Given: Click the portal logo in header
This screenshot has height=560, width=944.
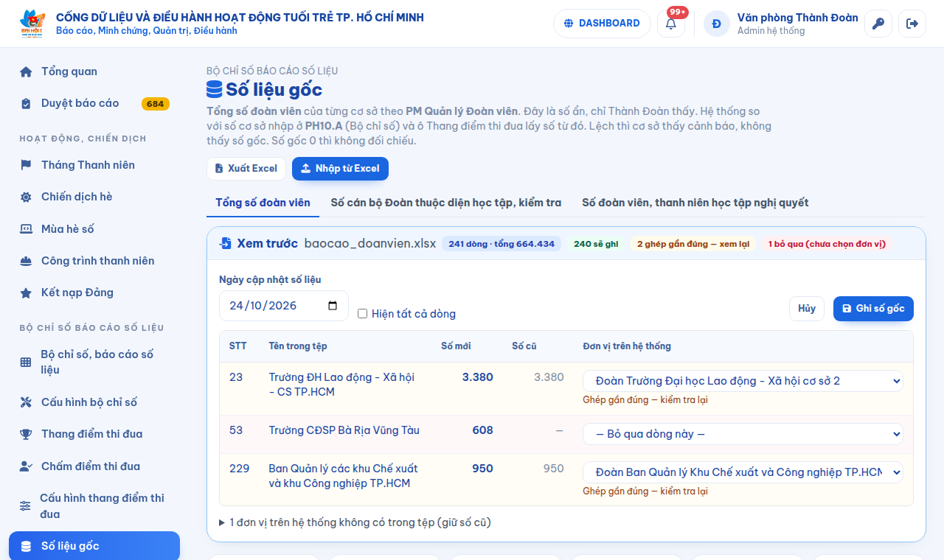Looking at the screenshot, I should click(32, 24).
